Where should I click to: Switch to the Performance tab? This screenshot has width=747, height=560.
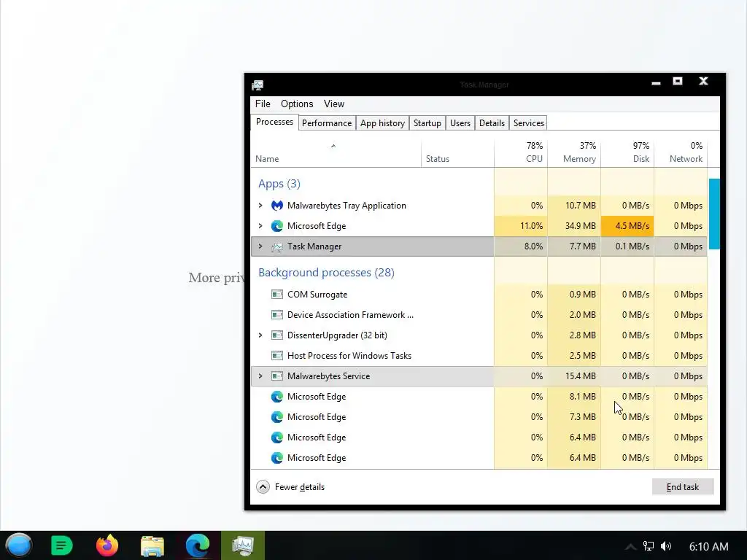pos(327,123)
